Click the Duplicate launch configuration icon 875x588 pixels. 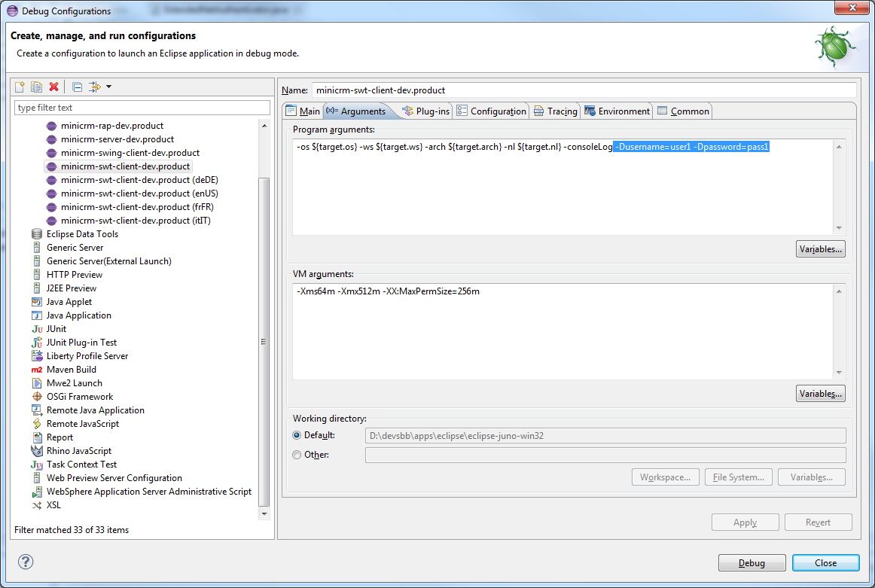click(36, 87)
